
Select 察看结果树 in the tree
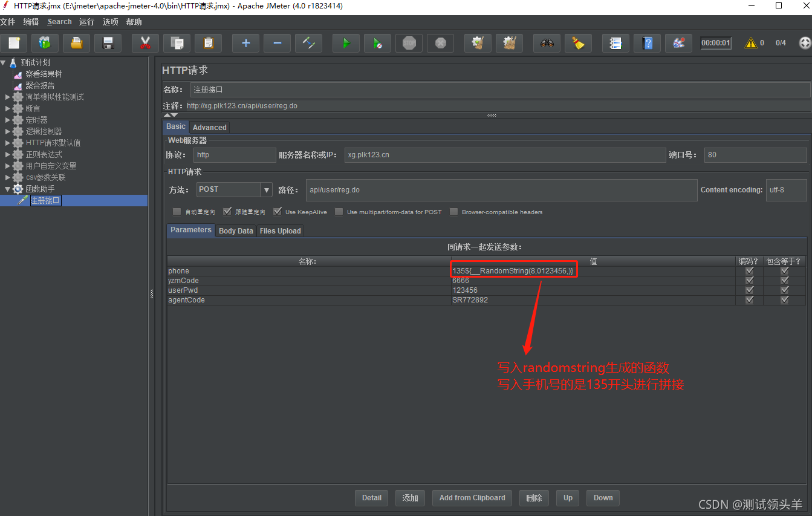tap(44, 74)
